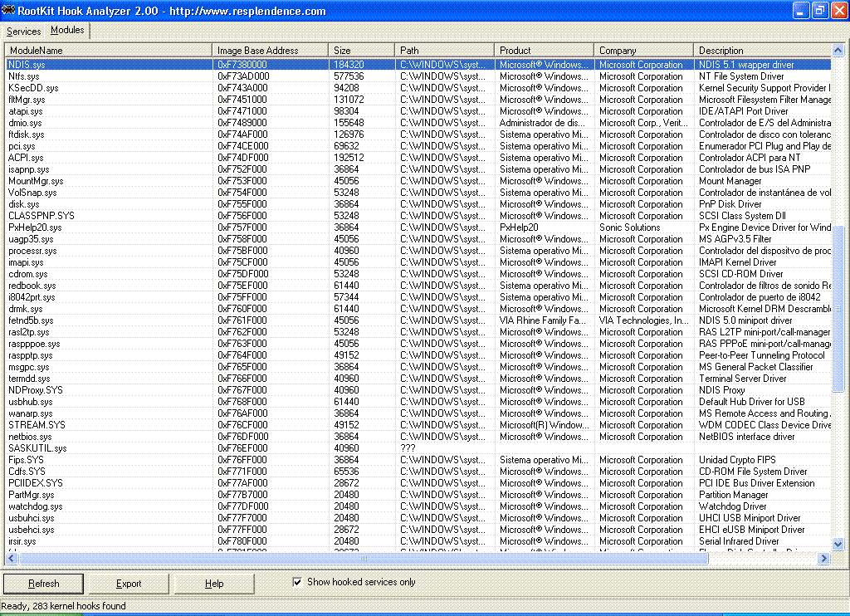
Task: Select the i8042prt.sys module
Action: (x=418, y=297)
